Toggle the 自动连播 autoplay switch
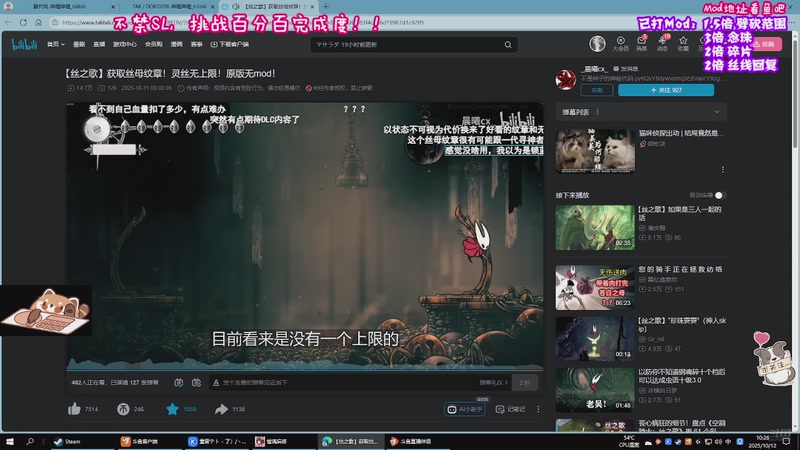The width and height of the screenshot is (800, 450). pos(719,195)
